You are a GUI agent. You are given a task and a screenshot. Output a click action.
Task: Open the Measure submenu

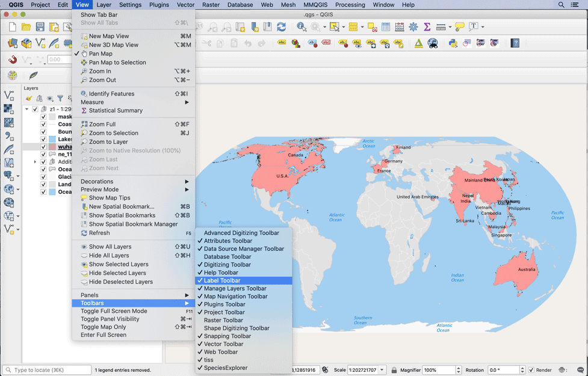pos(134,102)
